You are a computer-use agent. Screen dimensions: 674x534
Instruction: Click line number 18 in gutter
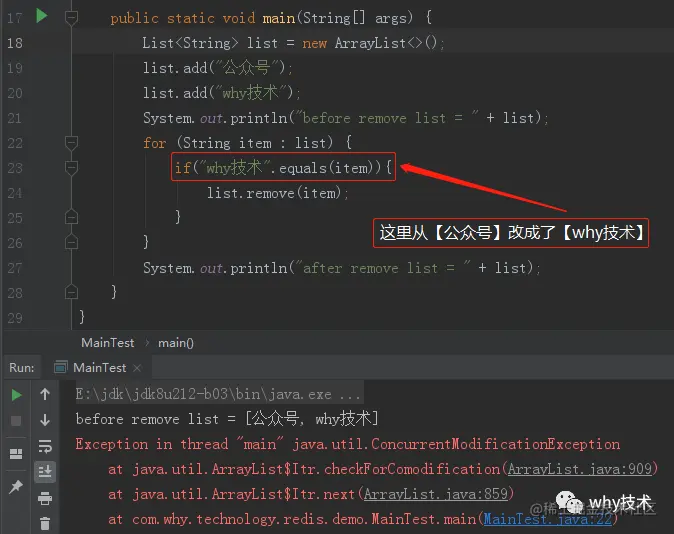click(15, 43)
